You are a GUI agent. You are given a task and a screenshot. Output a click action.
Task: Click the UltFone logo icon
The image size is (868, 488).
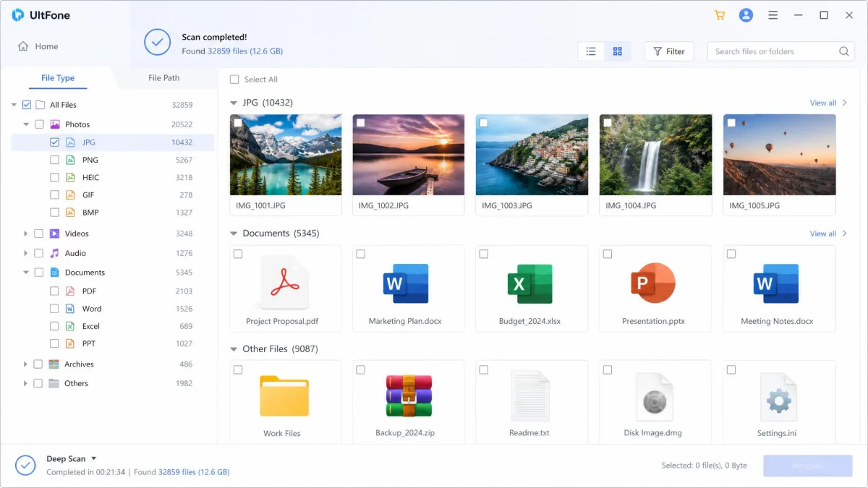[x=18, y=15]
